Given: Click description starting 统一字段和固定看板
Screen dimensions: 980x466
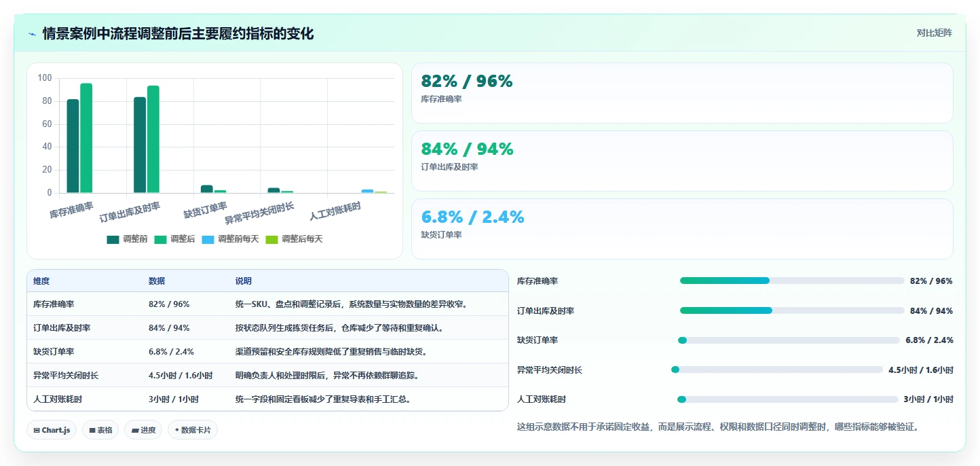Looking at the screenshot, I should pos(323,399).
